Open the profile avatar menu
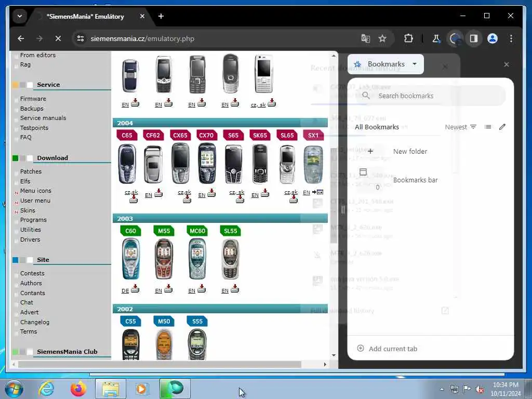Viewport: 532px width, 399px height. [x=493, y=38]
